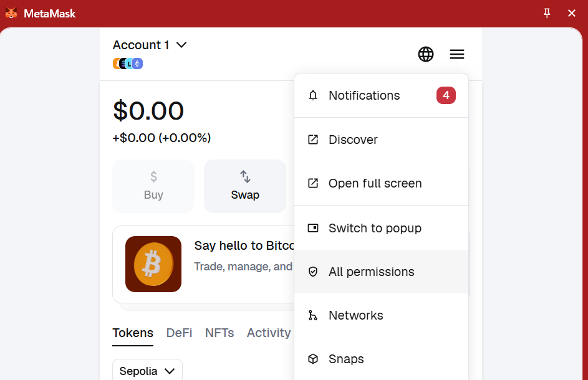Click the Buy button label
Screen dimensions: 588x380
[x=153, y=195]
